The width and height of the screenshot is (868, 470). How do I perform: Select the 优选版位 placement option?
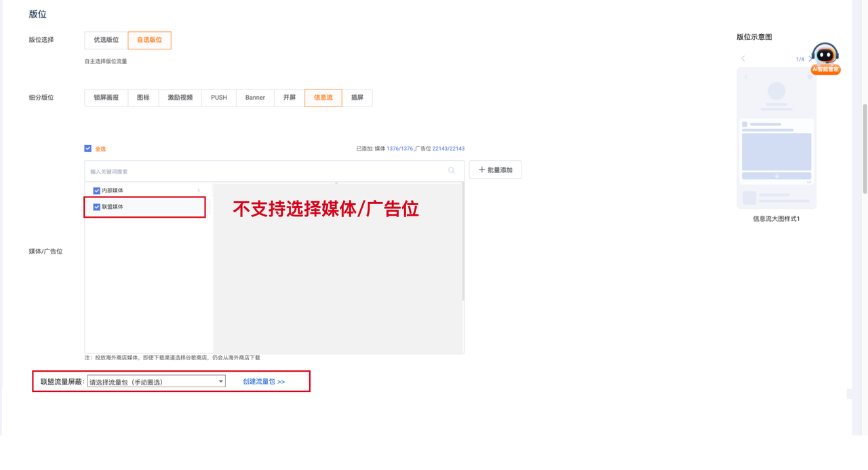point(106,40)
